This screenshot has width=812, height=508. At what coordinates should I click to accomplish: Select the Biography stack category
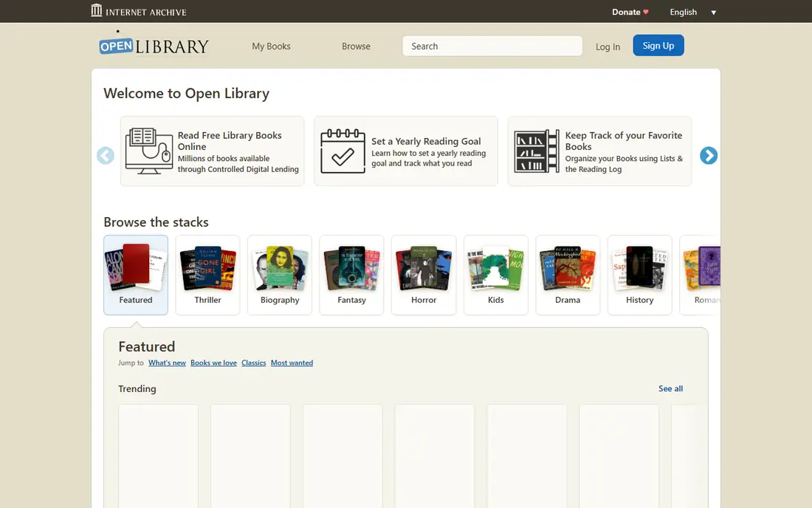pos(280,275)
